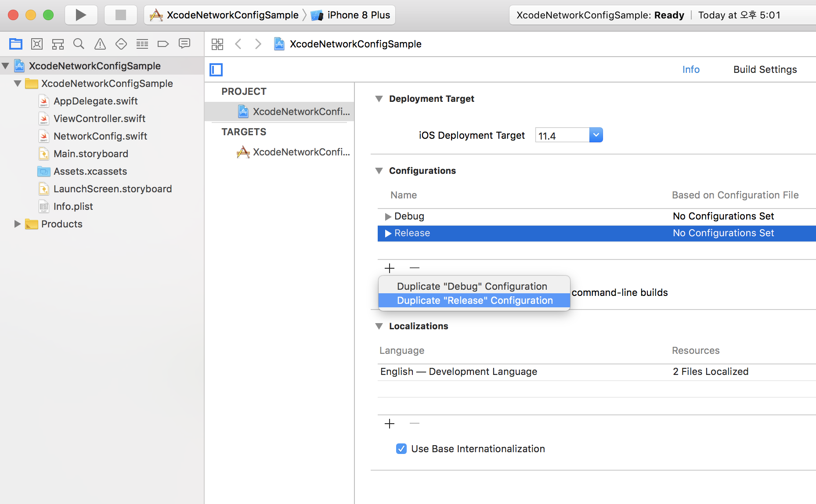816x504 pixels.
Task: Toggle the project and targets list sidebar
Action: coord(216,70)
